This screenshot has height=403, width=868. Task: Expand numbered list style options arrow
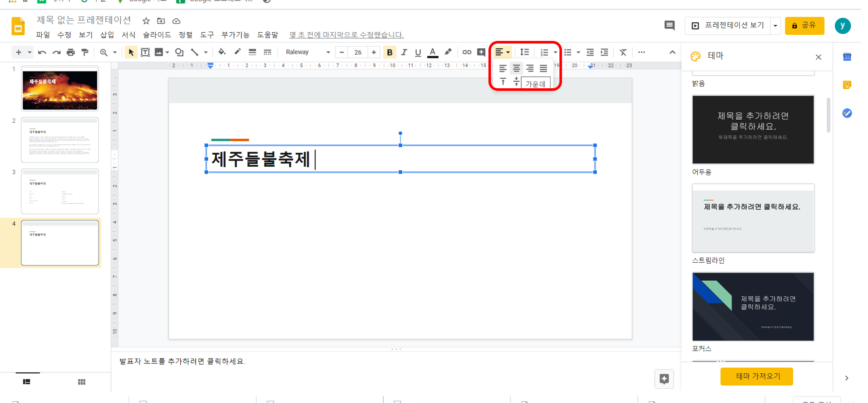coord(556,52)
